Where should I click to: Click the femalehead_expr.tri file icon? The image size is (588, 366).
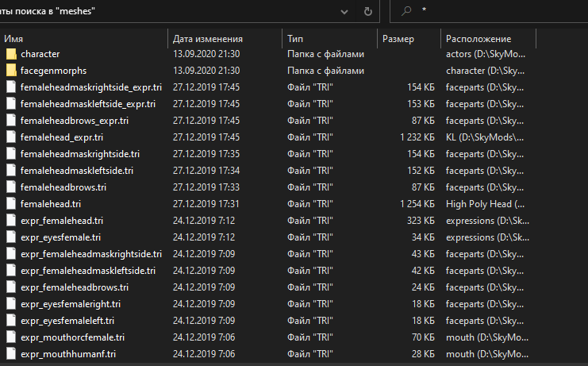(11, 137)
